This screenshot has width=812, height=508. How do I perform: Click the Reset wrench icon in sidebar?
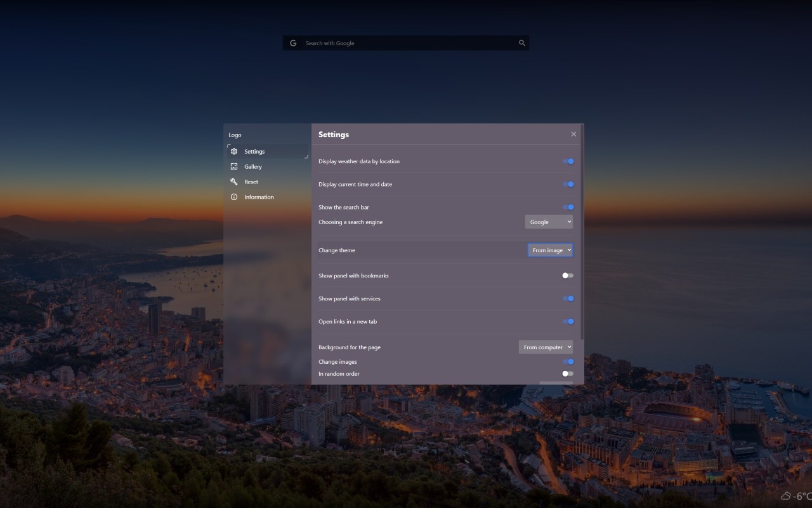pyautogui.click(x=234, y=182)
